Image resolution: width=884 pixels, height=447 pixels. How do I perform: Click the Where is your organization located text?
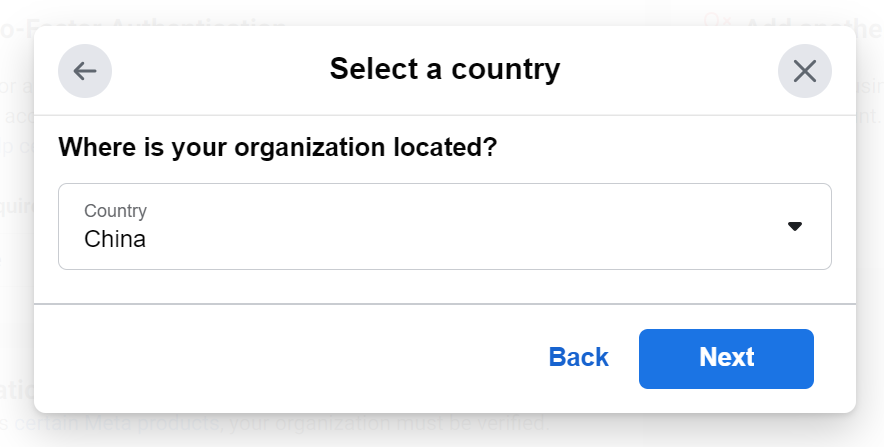[x=278, y=147]
